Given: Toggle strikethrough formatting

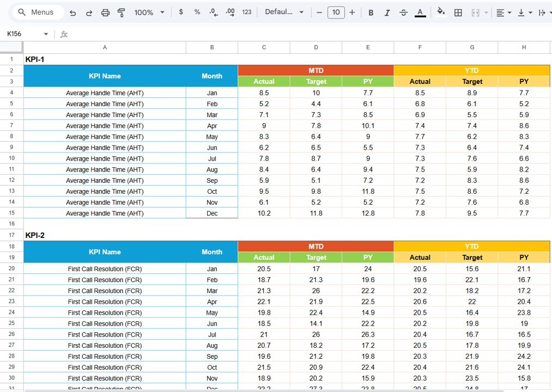Looking at the screenshot, I should [403, 12].
